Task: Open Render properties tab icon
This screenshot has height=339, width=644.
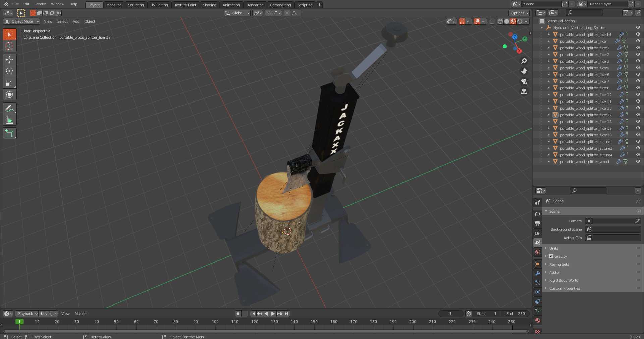Action: [x=538, y=214]
